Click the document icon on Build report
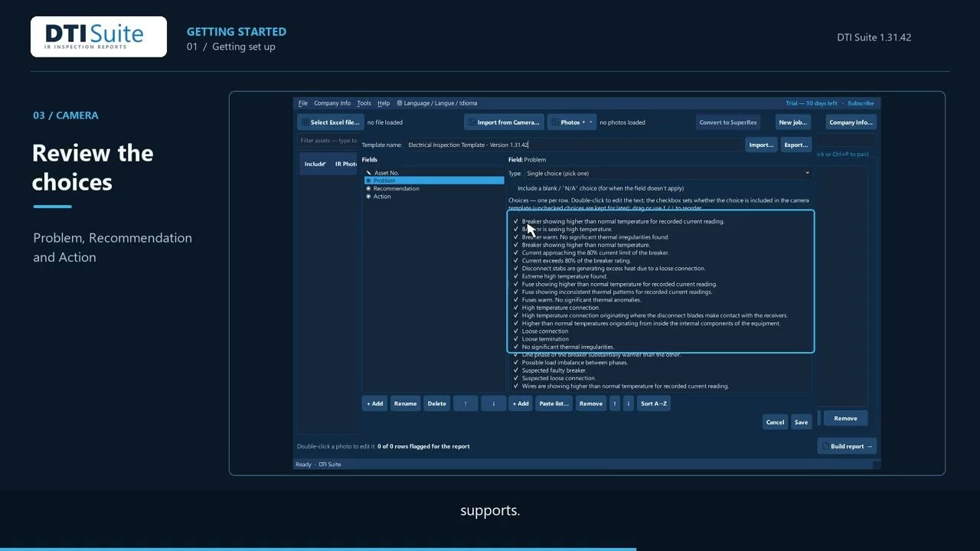This screenshot has width=980, height=551. (x=825, y=446)
